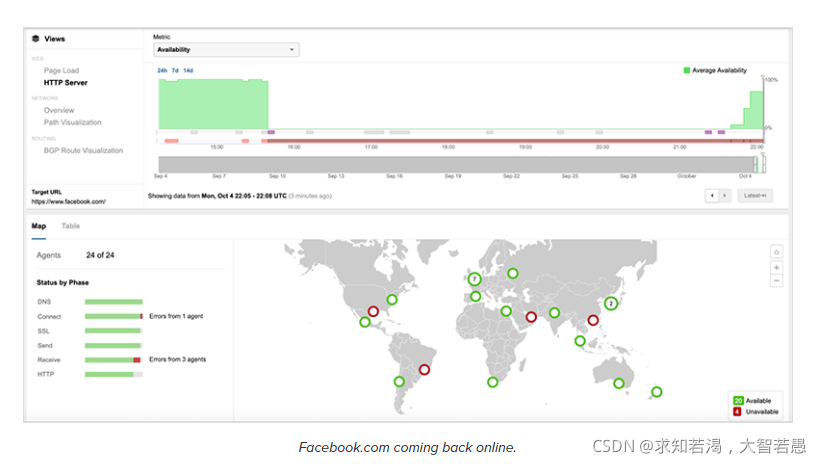The width and height of the screenshot is (822, 464).
Task: Click the Average Availability legend swatch
Action: (x=687, y=70)
